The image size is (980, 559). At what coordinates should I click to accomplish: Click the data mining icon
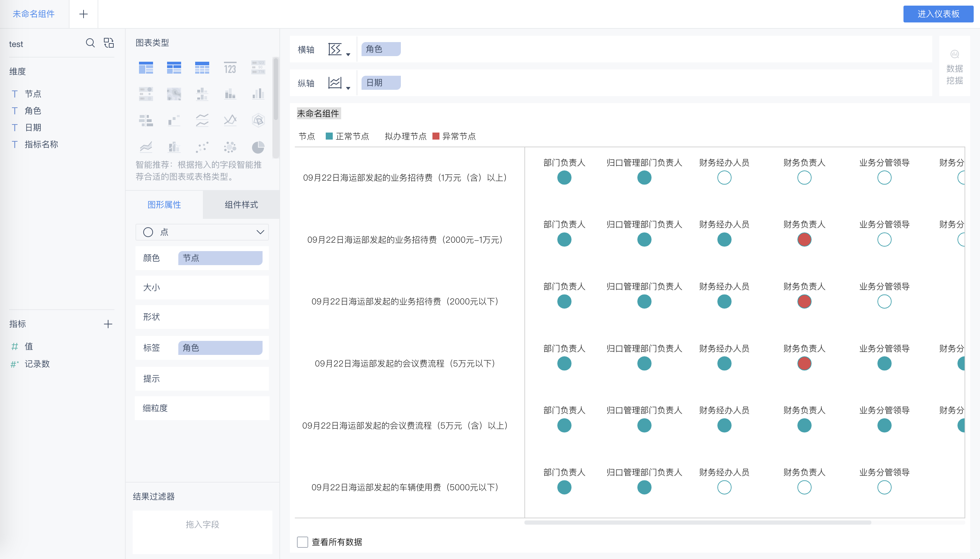pyautogui.click(x=954, y=54)
